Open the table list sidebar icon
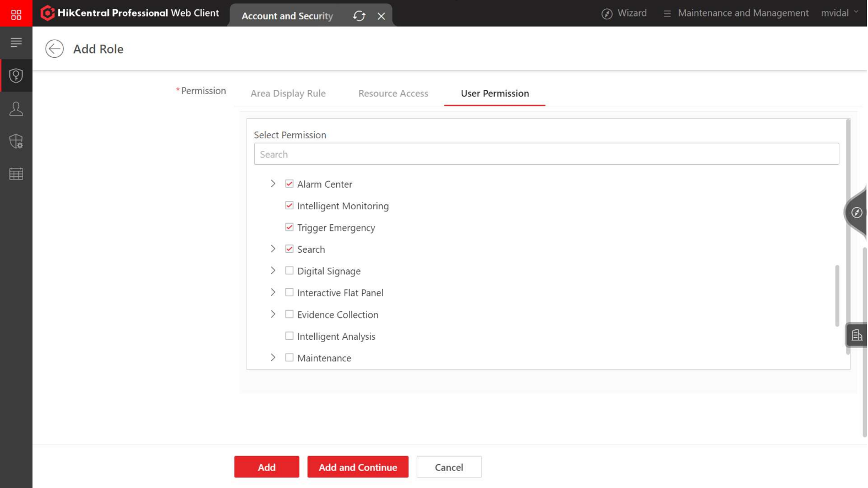 click(16, 174)
